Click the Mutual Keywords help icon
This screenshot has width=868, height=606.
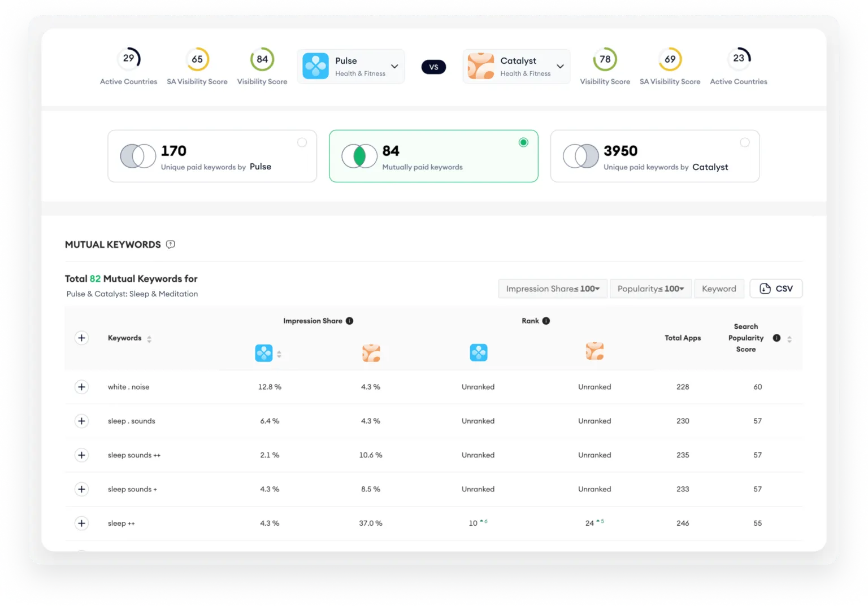[170, 245]
